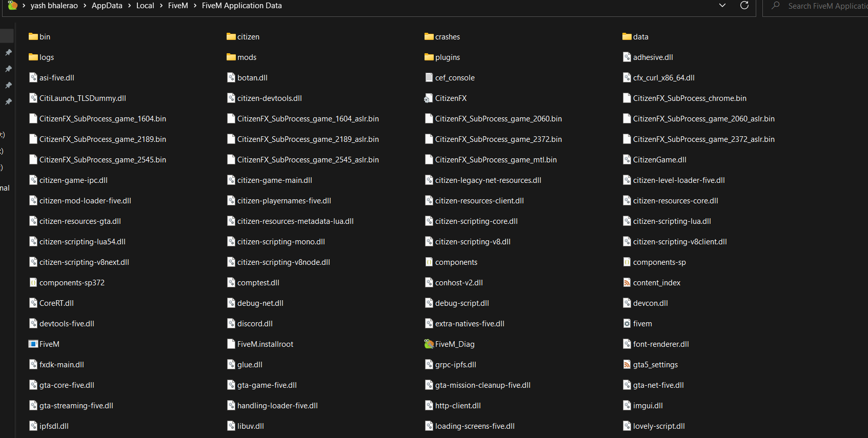Navigate to AppData breadcrumb
This screenshot has width=868, height=438.
(x=107, y=6)
